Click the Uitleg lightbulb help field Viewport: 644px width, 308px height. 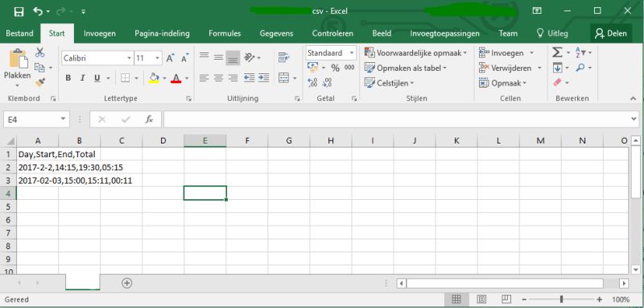(552, 33)
